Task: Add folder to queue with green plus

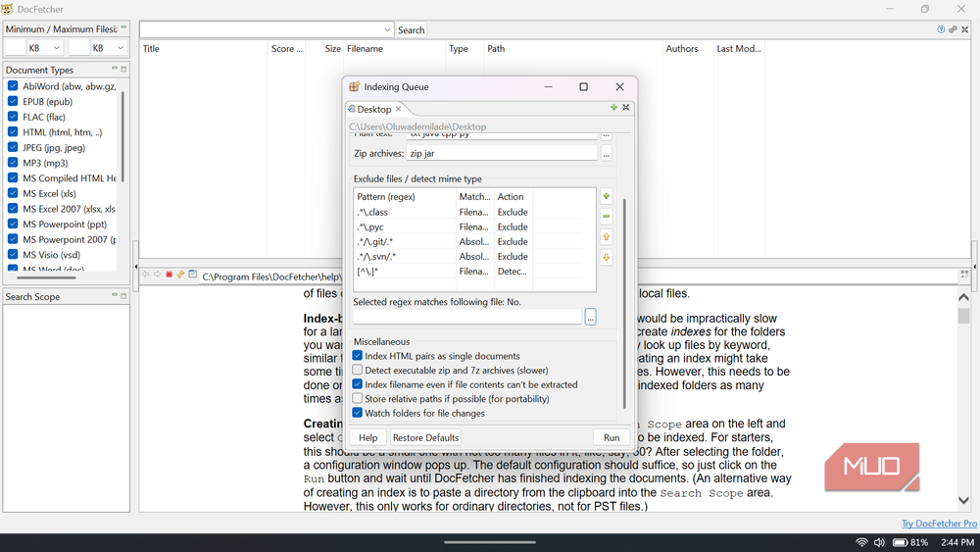Action: point(613,108)
